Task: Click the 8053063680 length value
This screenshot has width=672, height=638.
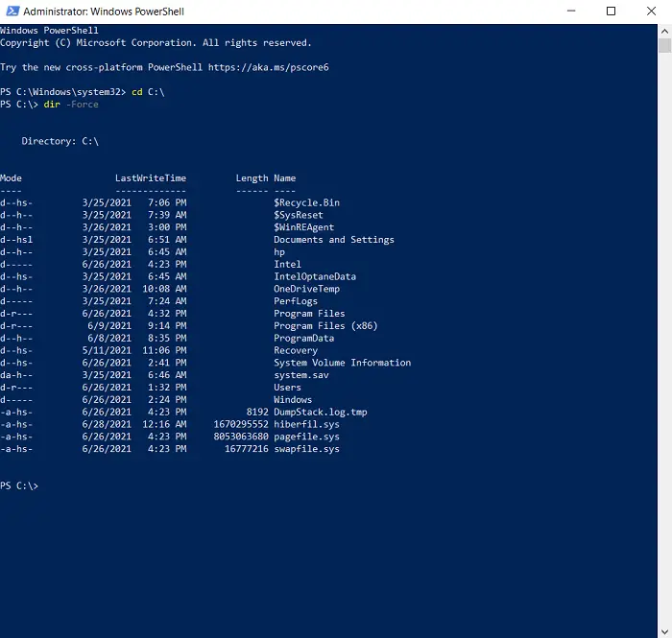Action: 241,437
